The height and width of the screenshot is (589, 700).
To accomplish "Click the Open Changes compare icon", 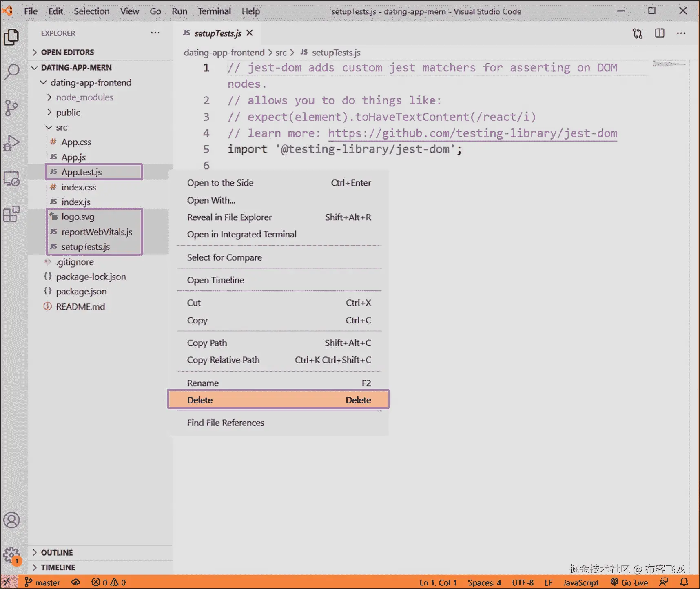I will click(x=638, y=33).
